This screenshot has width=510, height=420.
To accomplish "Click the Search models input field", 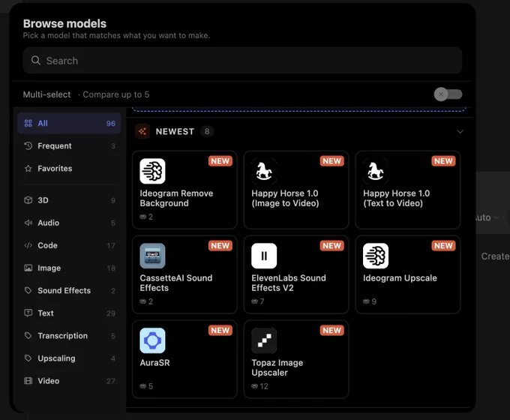I will [x=242, y=61].
